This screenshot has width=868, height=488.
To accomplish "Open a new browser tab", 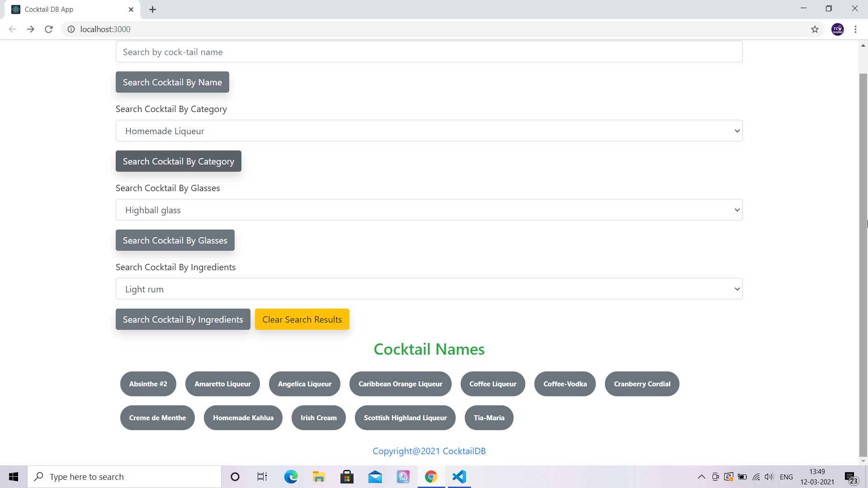I will 153,9.
